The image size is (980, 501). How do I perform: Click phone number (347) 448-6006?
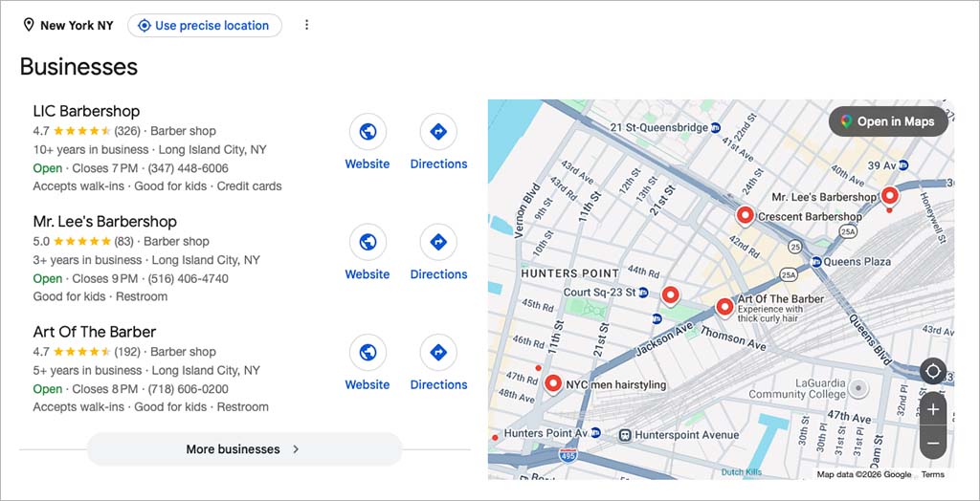pyautogui.click(x=189, y=168)
